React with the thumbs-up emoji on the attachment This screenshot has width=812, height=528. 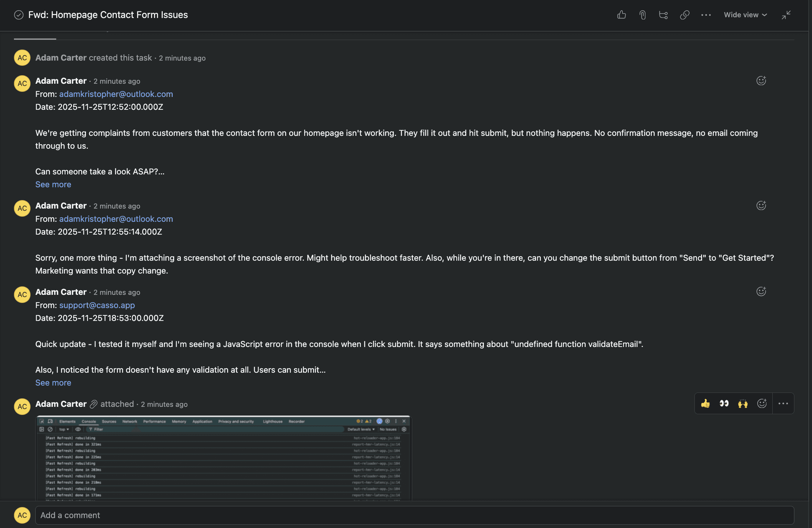coord(705,403)
